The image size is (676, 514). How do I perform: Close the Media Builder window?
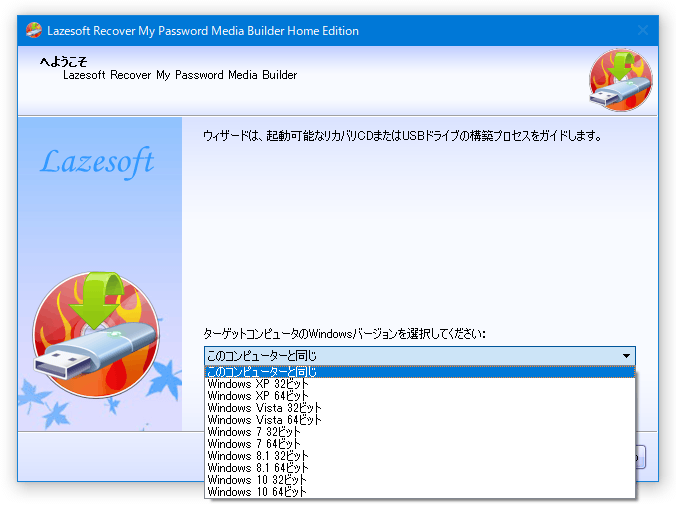[x=643, y=30]
